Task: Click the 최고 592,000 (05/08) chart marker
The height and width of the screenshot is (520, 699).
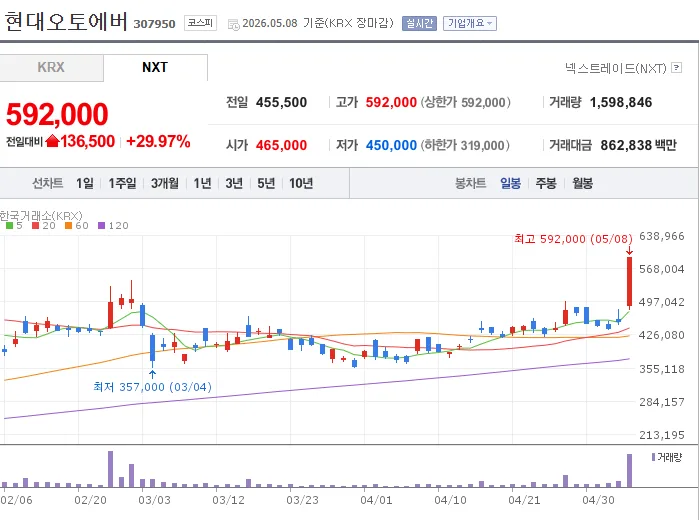Action: click(573, 239)
